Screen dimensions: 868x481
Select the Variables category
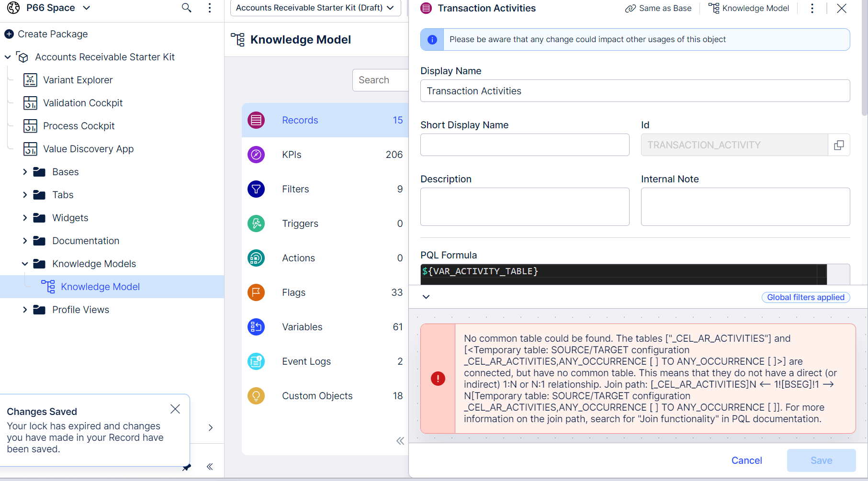click(325, 327)
